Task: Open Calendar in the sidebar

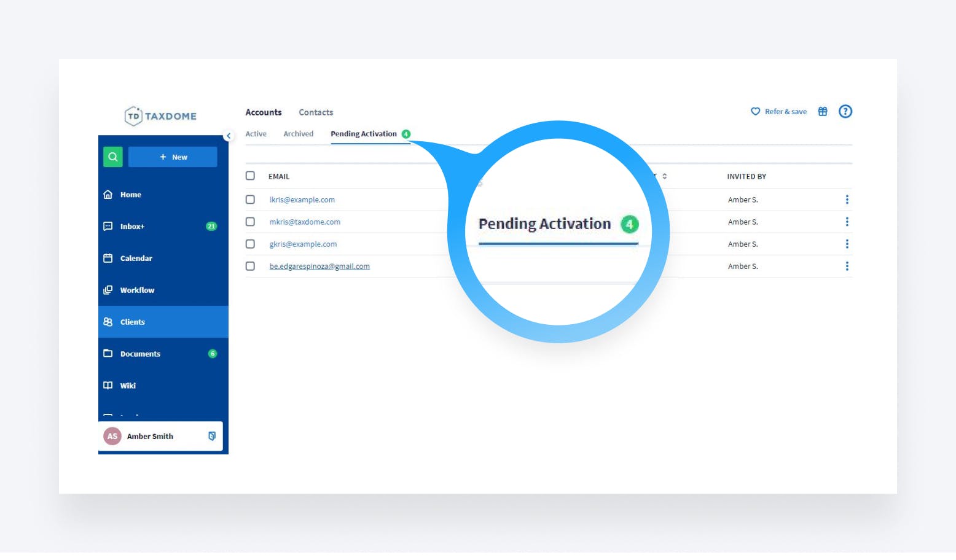Action: click(136, 259)
